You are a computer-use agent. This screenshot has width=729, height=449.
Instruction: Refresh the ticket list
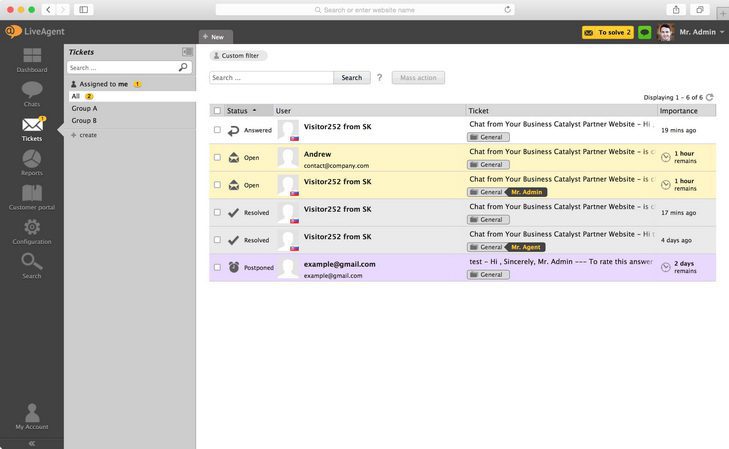tap(710, 97)
